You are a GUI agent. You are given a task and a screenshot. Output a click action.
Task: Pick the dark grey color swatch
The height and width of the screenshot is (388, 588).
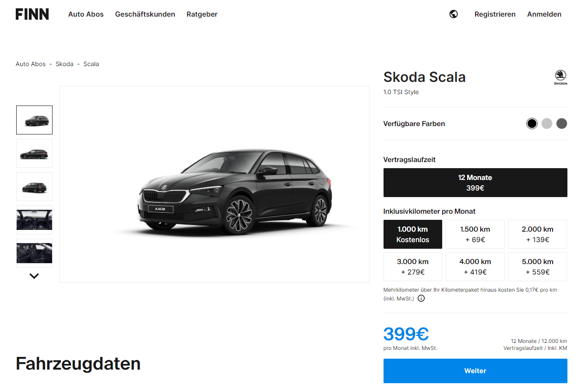click(562, 123)
